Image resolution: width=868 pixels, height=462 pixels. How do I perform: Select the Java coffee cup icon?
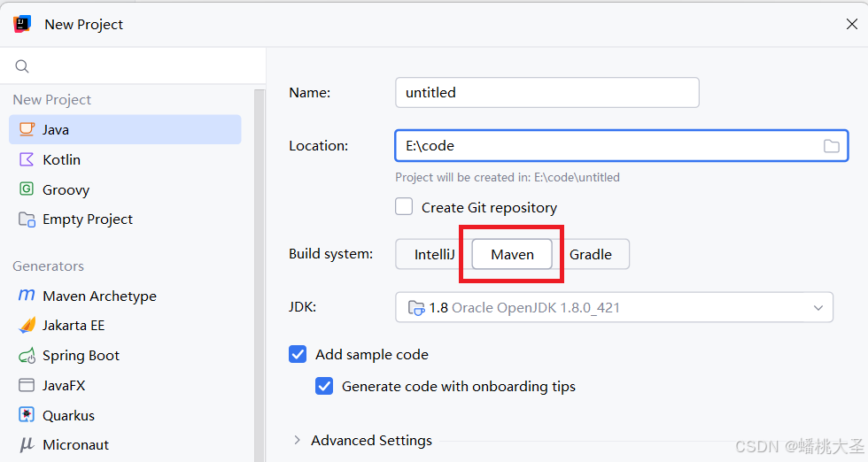pyautogui.click(x=27, y=129)
